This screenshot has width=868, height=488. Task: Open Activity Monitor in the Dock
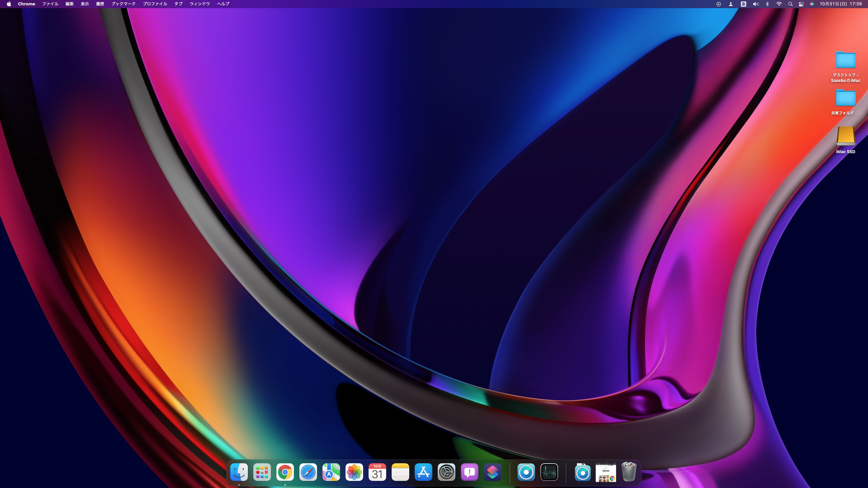[549, 472]
